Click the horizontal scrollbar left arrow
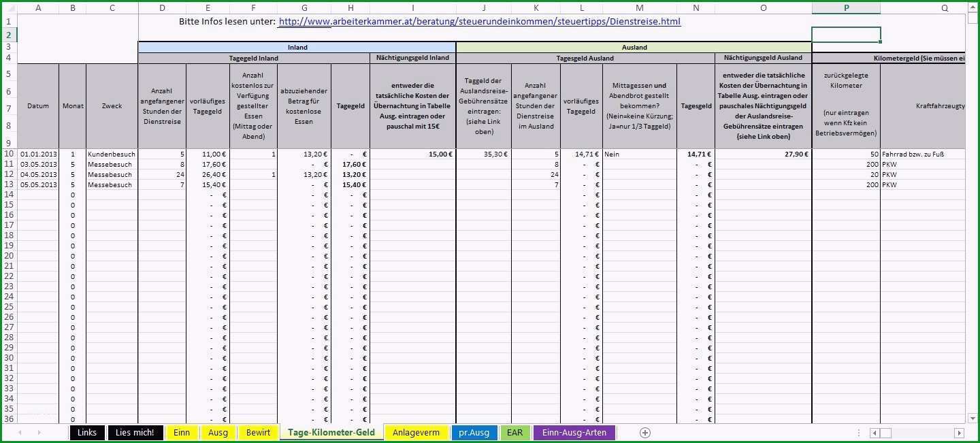The width and height of the screenshot is (980, 443). pos(875,433)
